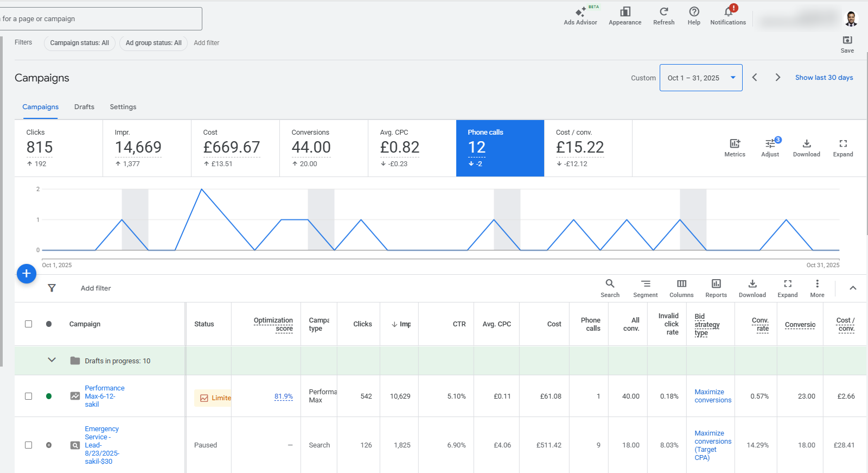Click page vertical scrollbar
The image size is (868, 473).
coord(866,144)
